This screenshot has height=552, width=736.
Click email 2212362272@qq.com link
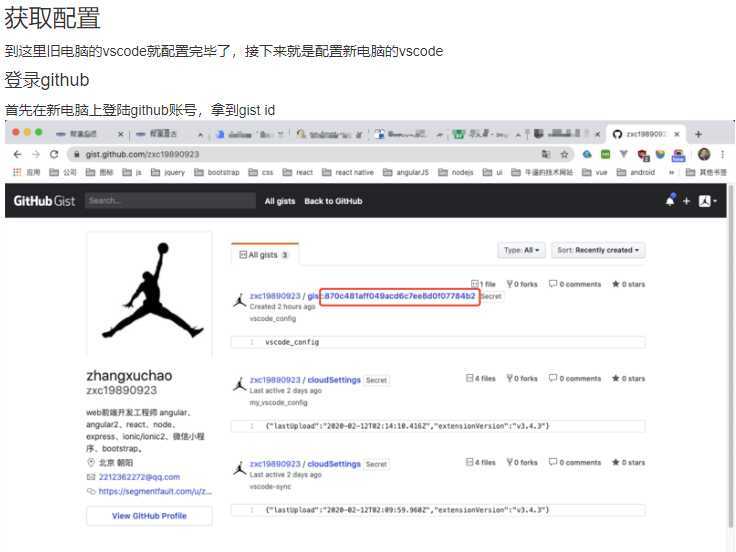[x=139, y=477]
